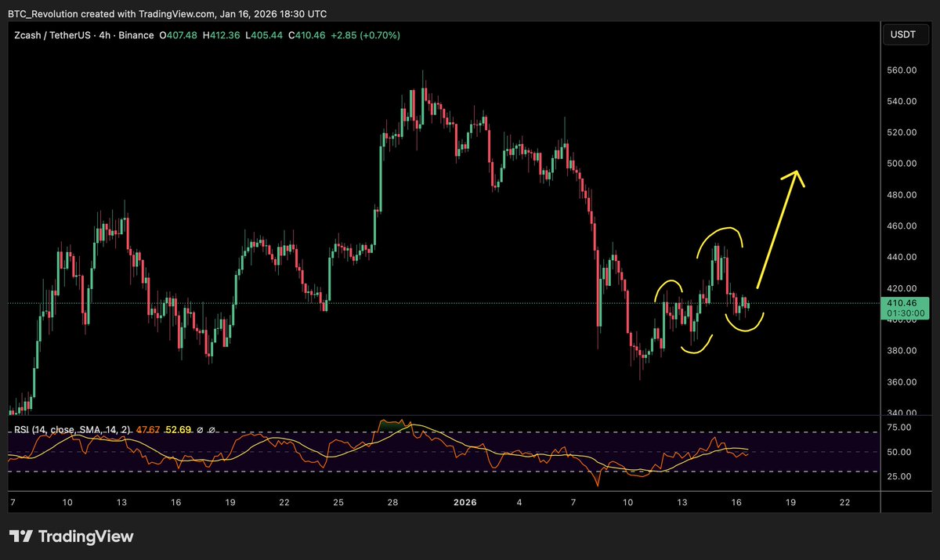The height and width of the screenshot is (560, 940).
Task: Toggle visibility of the RSI indicator label
Action: pyautogui.click(x=201, y=430)
